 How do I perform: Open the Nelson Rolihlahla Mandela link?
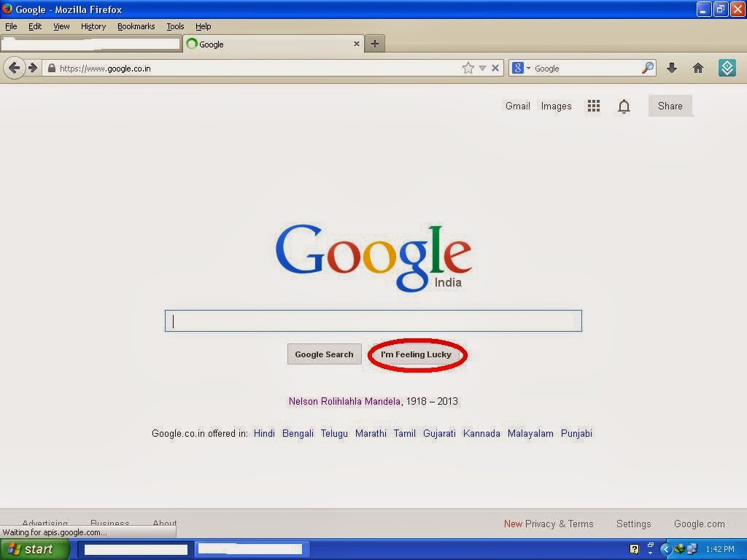point(344,401)
